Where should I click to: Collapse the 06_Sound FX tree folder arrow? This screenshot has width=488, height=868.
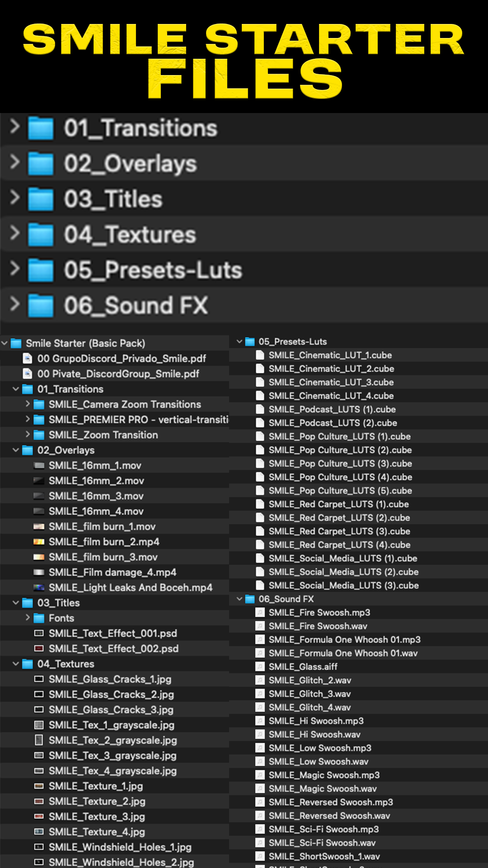(x=239, y=599)
